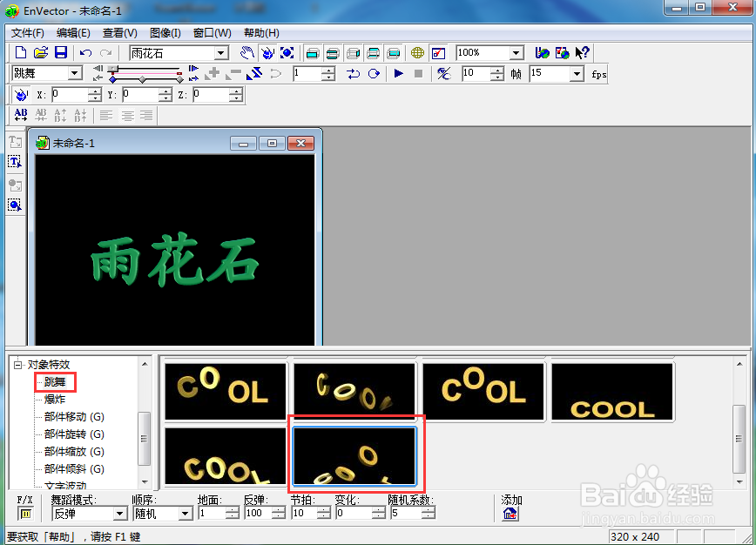
Task: Click the web browser preview icon
Action: click(562, 52)
